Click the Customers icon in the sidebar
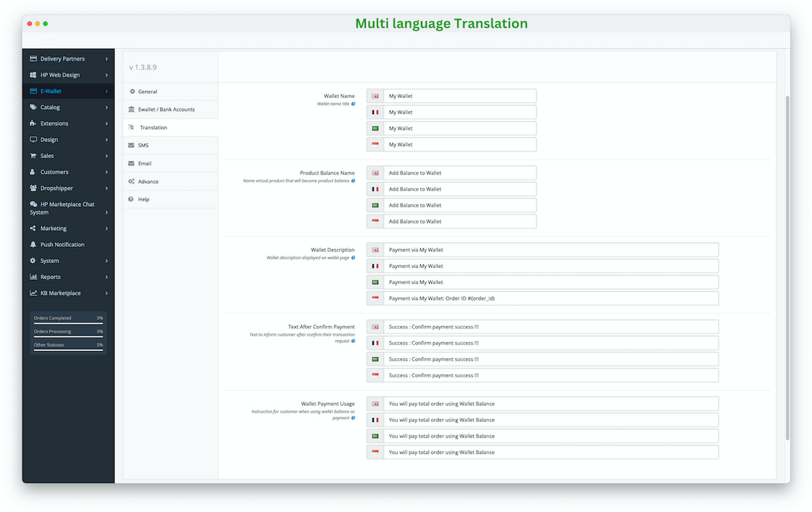812x512 pixels. pos(32,172)
